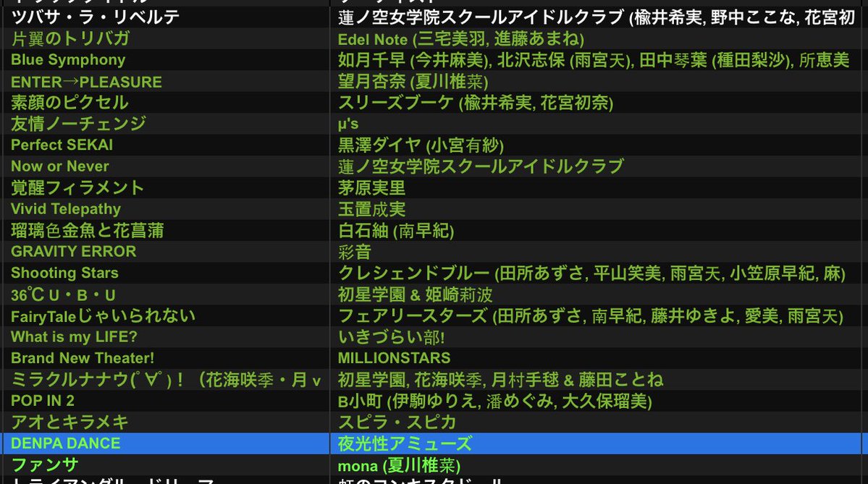Click the 茅原実里 artist cell
Viewport: 868px width, 484px height.
tap(371, 188)
